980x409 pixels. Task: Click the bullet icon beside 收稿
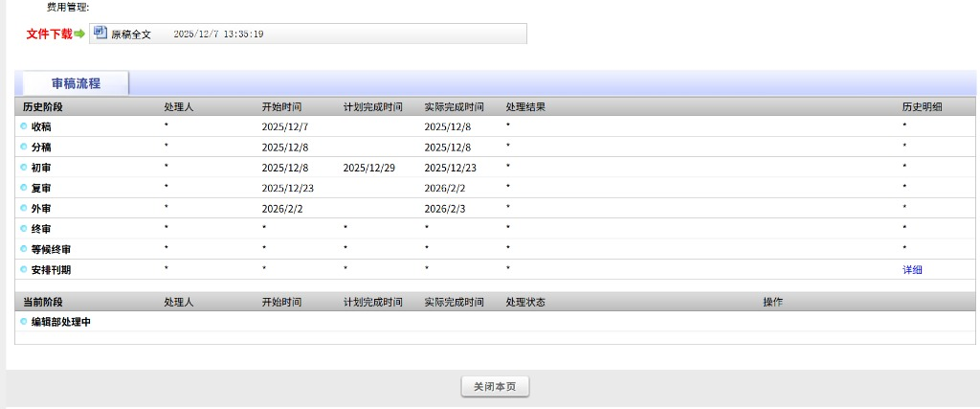coord(24,125)
